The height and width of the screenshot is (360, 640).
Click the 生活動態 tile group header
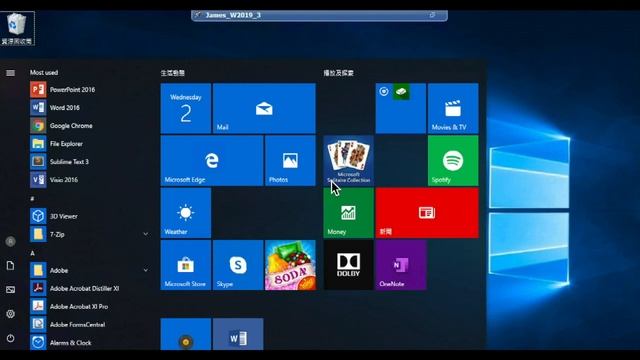(x=173, y=73)
